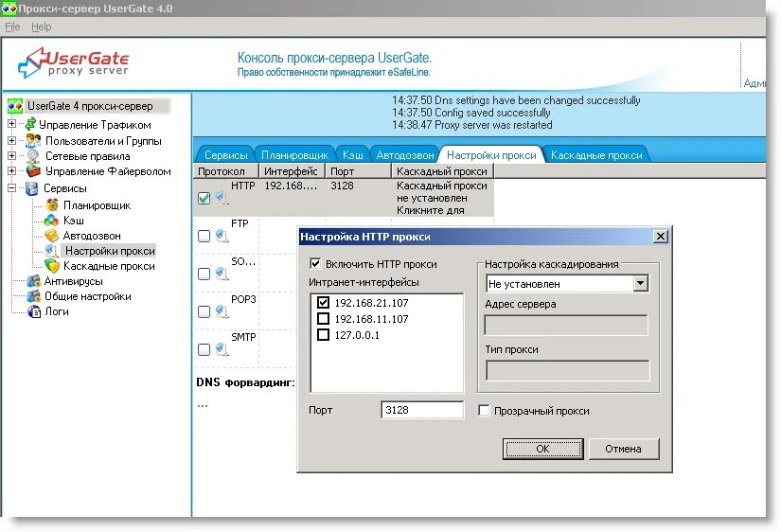This screenshot has width=781, height=532.
Task: Click the POP3 row proxy icon
Action: (x=222, y=311)
